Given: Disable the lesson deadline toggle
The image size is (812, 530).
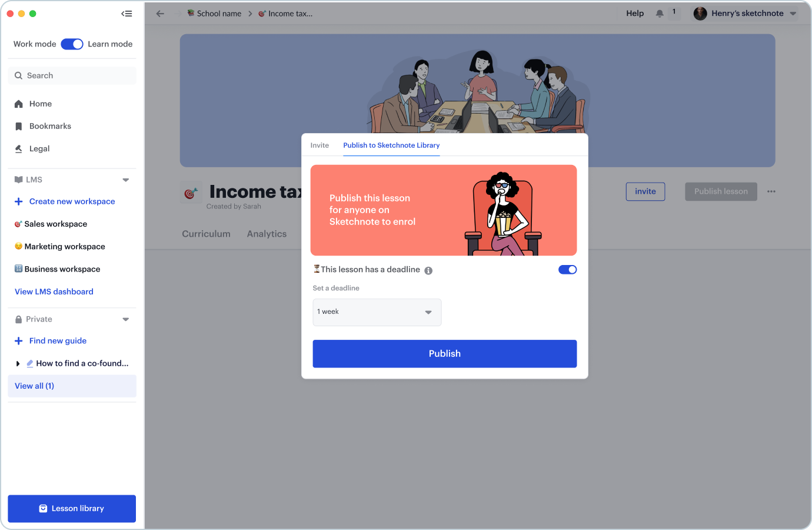Looking at the screenshot, I should point(567,270).
